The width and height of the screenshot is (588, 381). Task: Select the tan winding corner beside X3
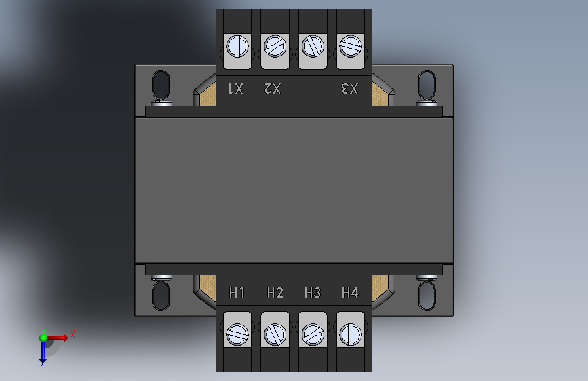tap(380, 95)
